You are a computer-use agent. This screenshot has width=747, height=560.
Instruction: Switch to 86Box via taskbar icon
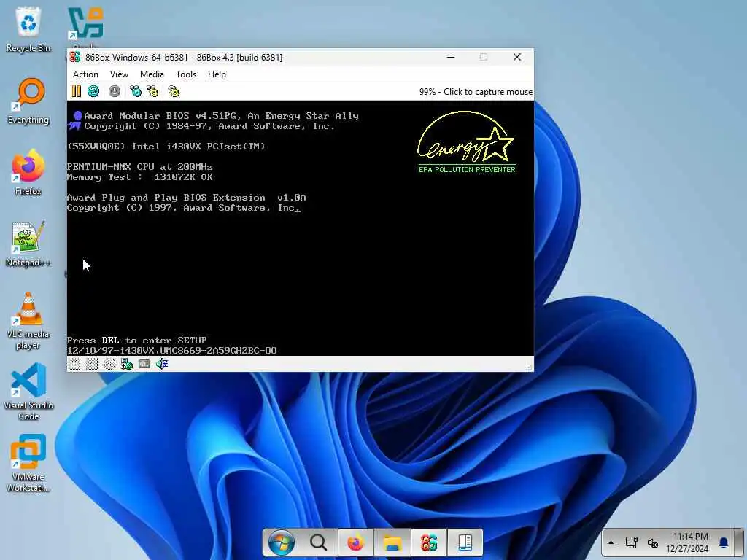coord(429,542)
